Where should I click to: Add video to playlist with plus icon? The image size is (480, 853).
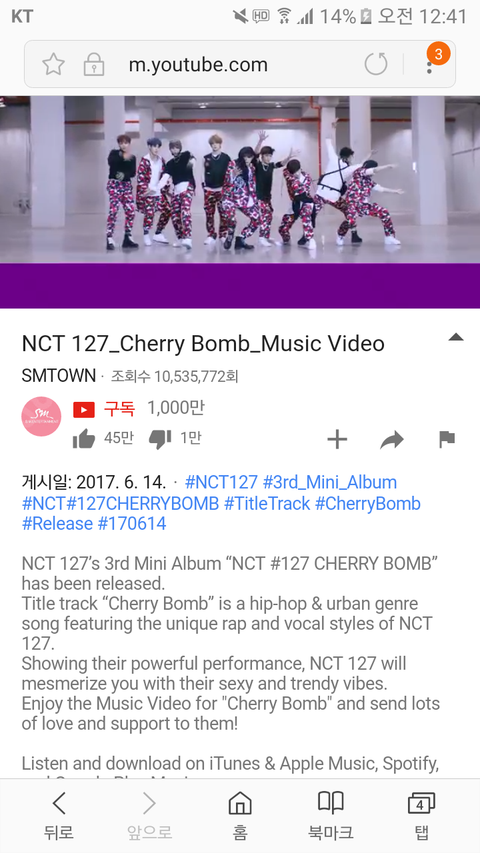point(337,439)
